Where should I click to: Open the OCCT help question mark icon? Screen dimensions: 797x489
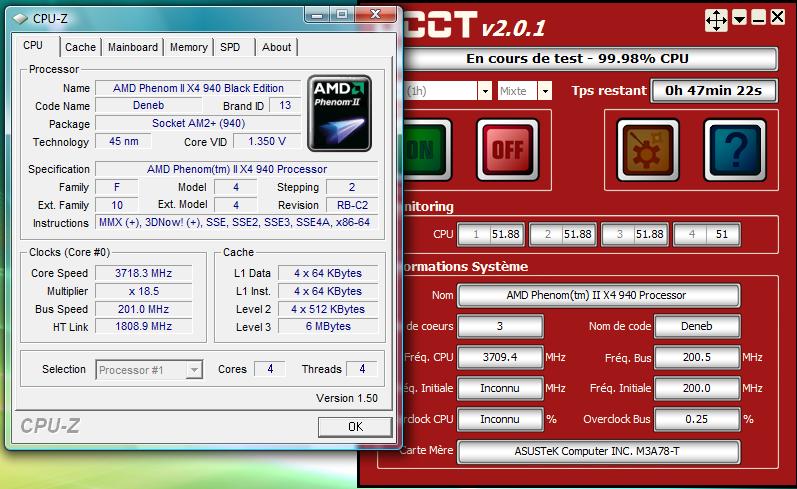[x=734, y=150]
